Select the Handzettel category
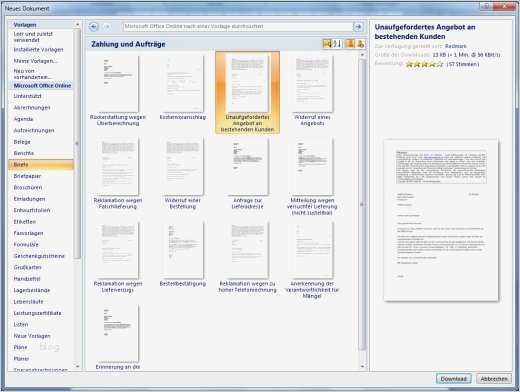 click(x=27, y=279)
